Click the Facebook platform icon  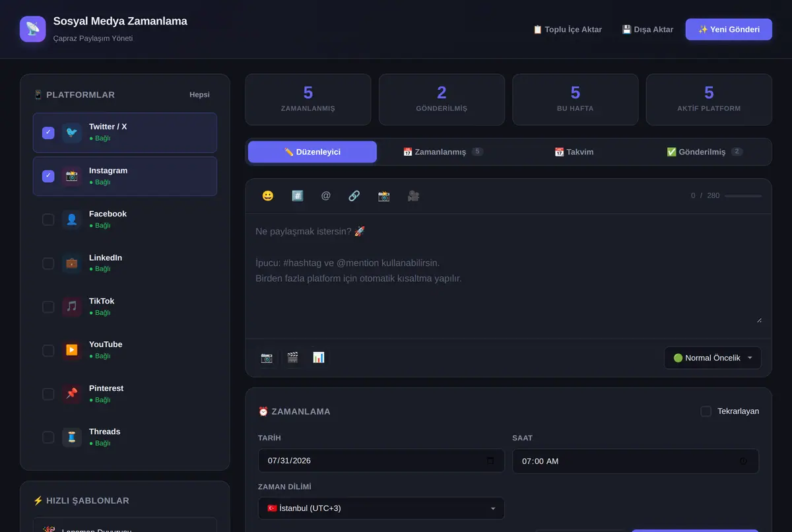(x=72, y=220)
